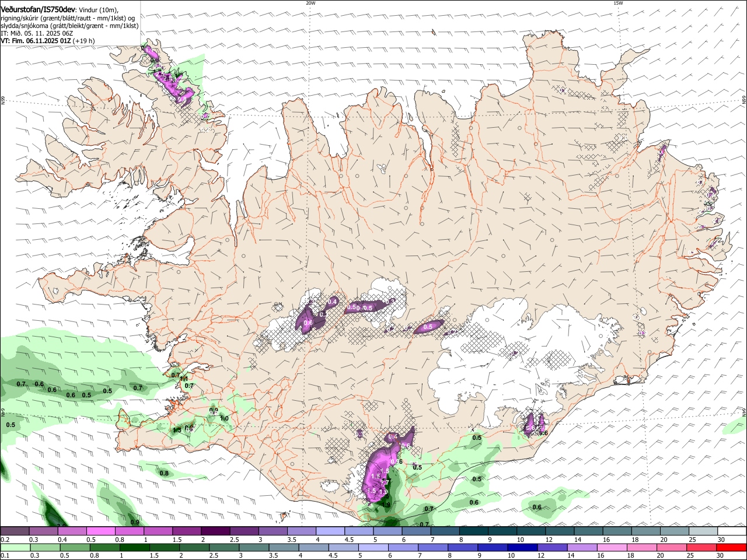Click the '(+19 h)' forecast offset
The width and height of the screenshot is (747, 560).
(84, 41)
